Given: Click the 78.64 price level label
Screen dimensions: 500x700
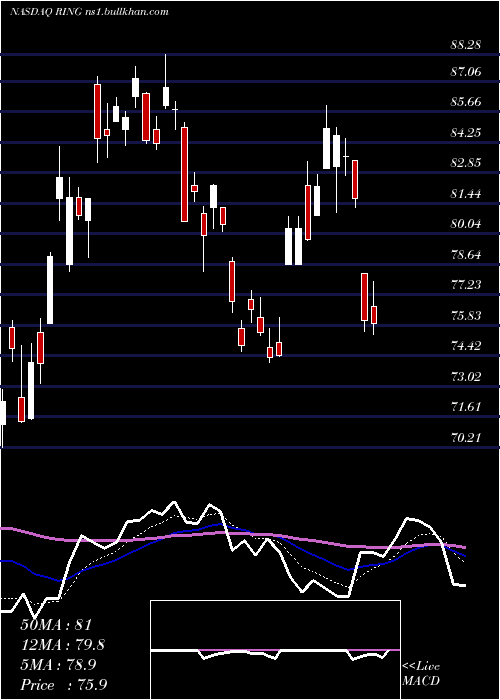Looking at the screenshot, I should coord(467,255).
